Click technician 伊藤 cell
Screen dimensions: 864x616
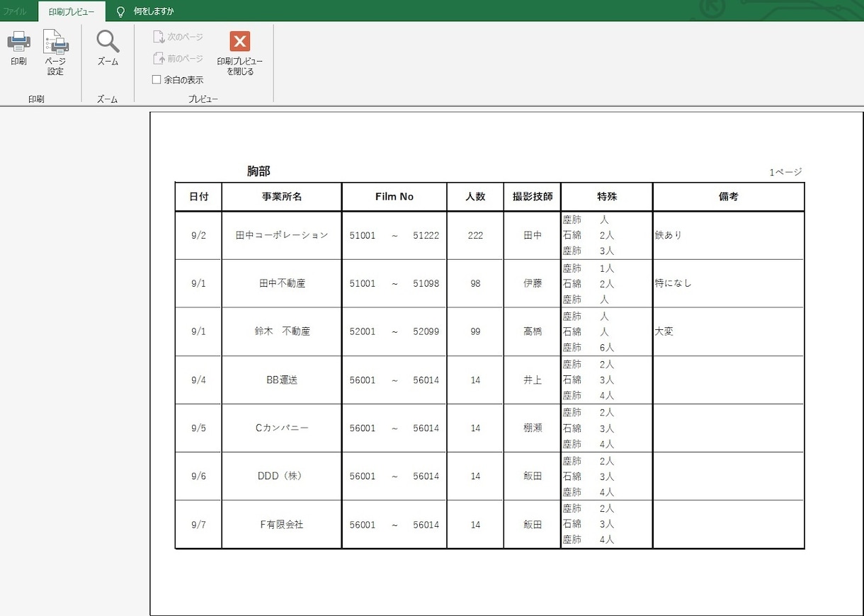click(533, 283)
